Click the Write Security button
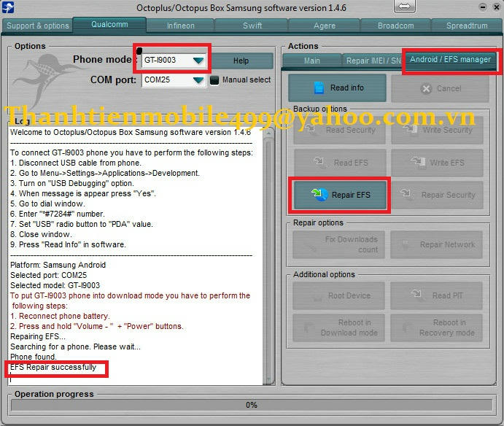 tap(437, 130)
